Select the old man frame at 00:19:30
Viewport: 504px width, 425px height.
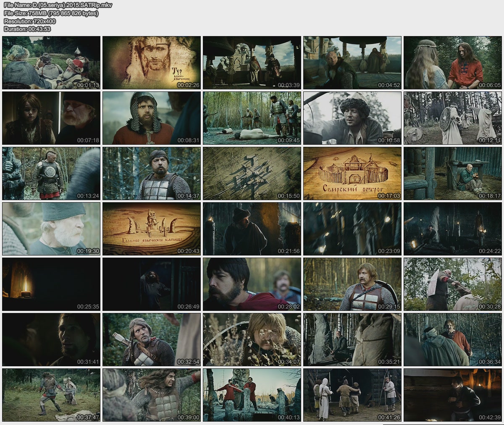[51, 229]
